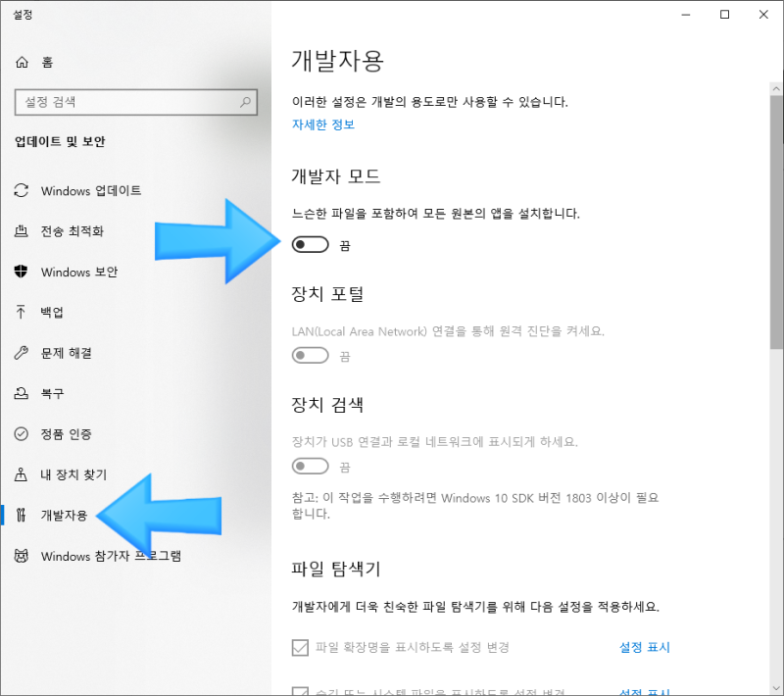Check the 파일 확장명 표시 checkbox
The height and width of the screenshot is (696, 784).
pos(300,648)
